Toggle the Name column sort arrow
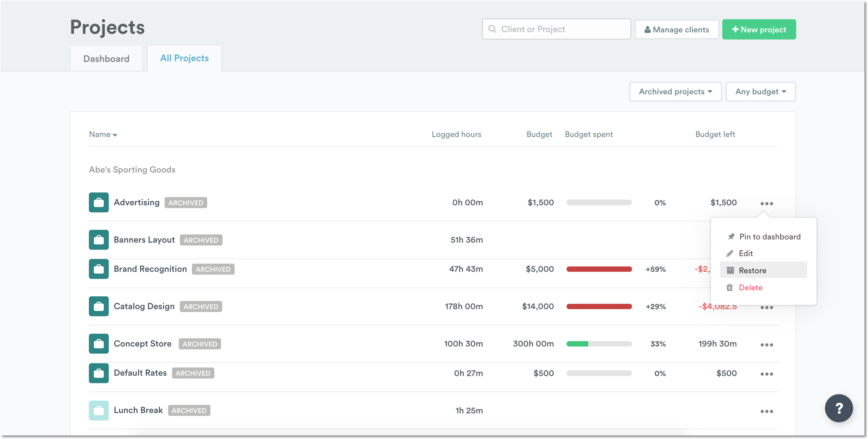Image resolution: width=868 pixels, height=439 pixels. pos(115,135)
